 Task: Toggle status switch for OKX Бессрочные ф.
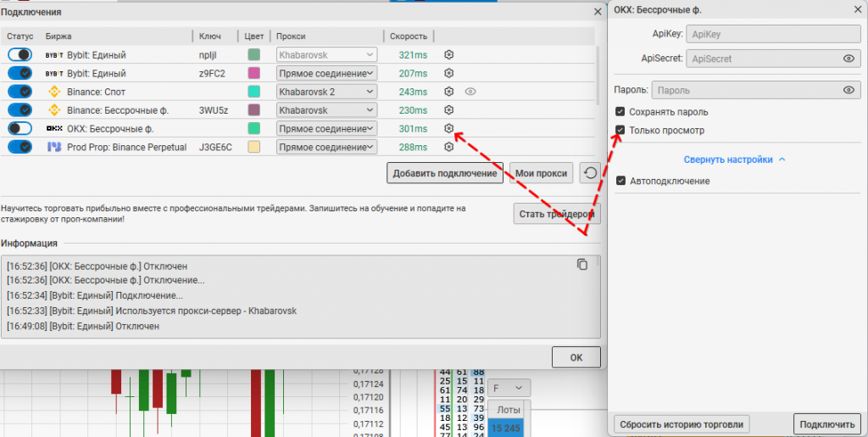[20, 128]
